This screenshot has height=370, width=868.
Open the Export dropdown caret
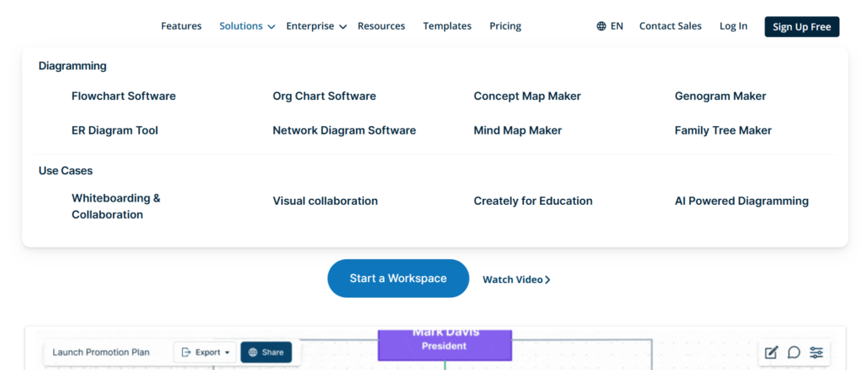point(227,352)
